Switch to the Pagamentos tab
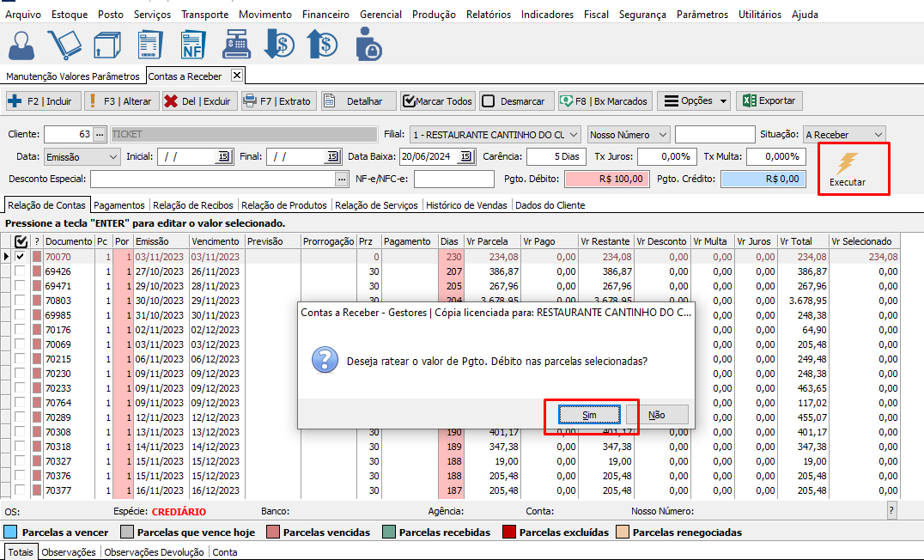The image size is (924, 560). [x=119, y=205]
